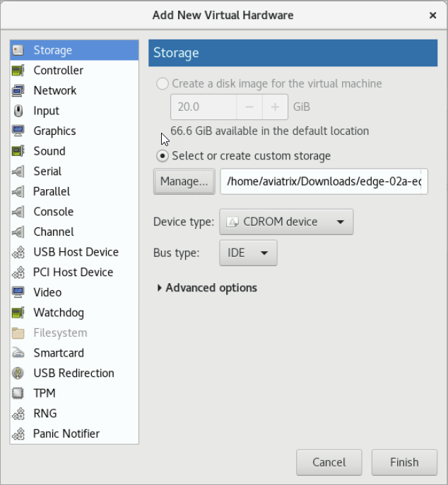
Task: Open the Channel hardware option
Action: (74, 232)
